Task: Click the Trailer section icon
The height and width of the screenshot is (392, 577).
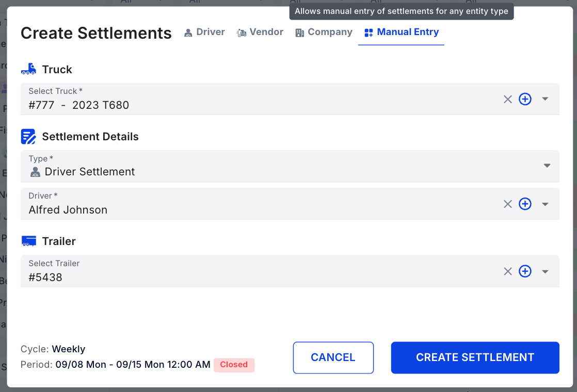Action: (28, 241)
